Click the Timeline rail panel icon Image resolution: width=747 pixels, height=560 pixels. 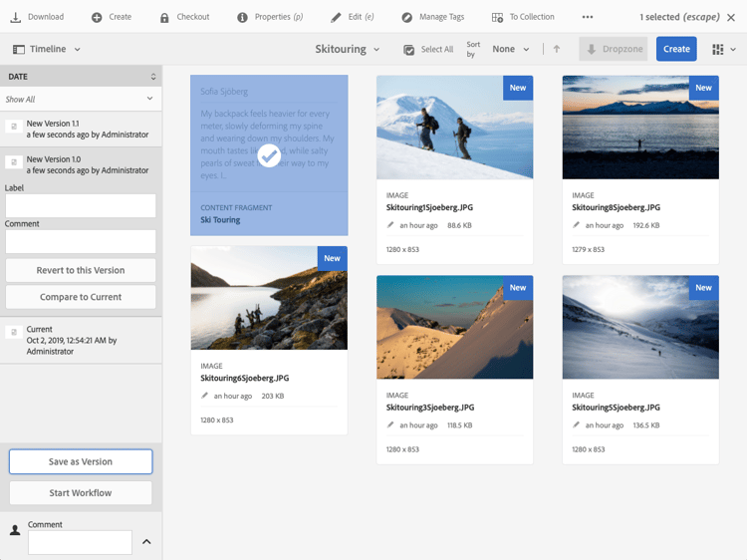pyautogui.click(x=19, y=49)
